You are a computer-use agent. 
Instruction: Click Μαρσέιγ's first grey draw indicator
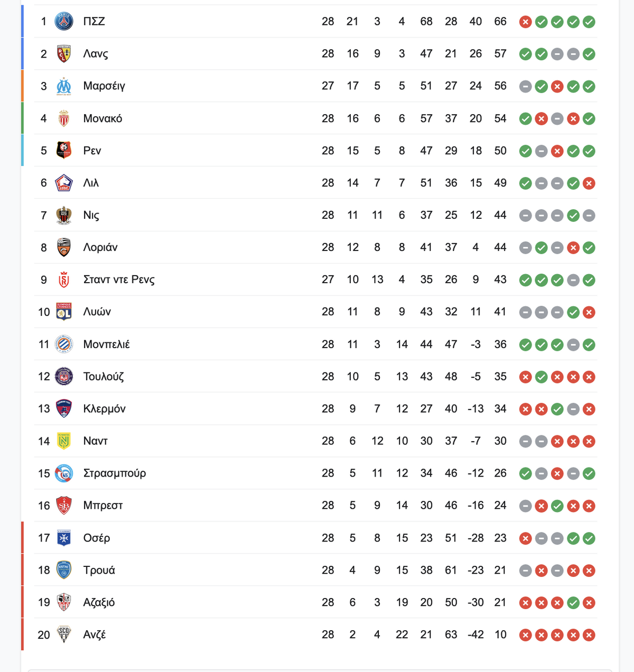coord(525,87)
